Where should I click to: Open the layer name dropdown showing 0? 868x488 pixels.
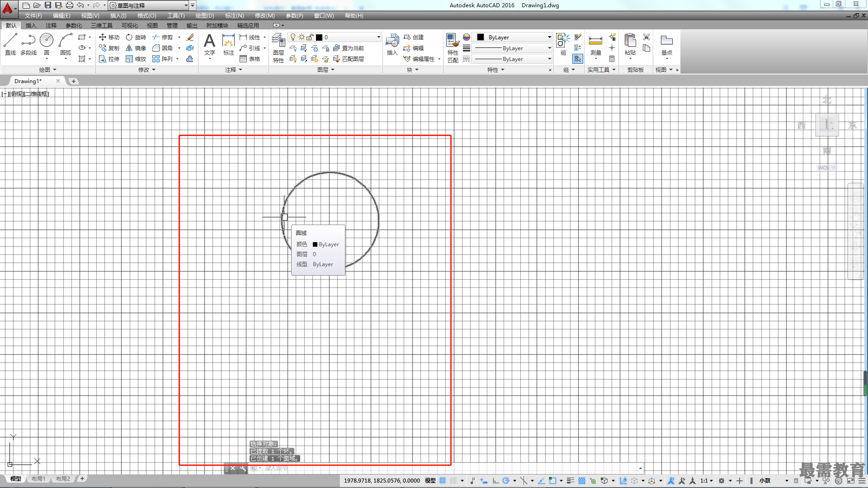(x=335, y=37)
